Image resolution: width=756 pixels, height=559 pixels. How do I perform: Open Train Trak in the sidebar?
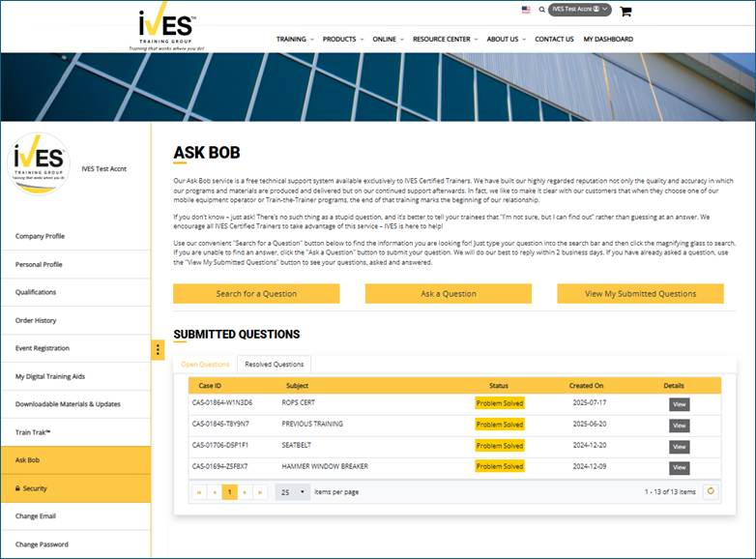coord(34,432)
